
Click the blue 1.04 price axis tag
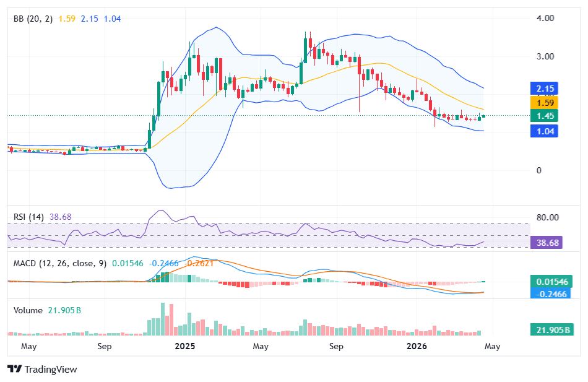click(545, 131)
